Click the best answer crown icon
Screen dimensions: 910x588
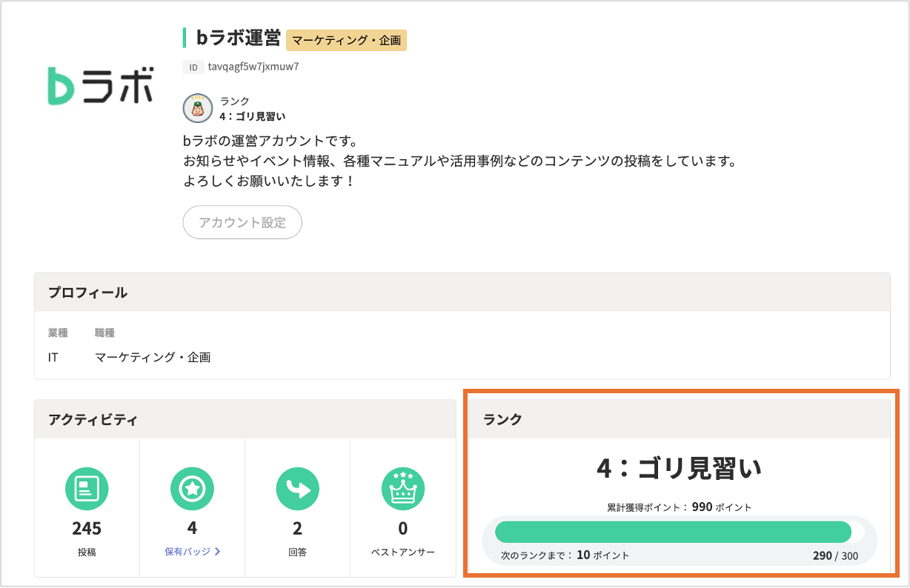point(402,488)
